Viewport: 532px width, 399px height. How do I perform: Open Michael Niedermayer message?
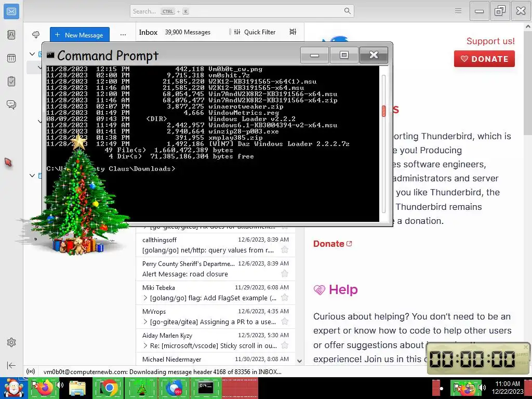[x=216, y=359]
